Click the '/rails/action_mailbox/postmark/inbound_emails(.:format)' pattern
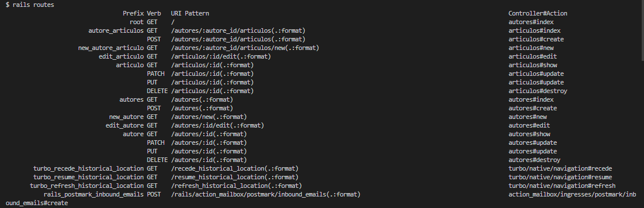This screenshot has height=208, width=644. [x=266, y=195]
